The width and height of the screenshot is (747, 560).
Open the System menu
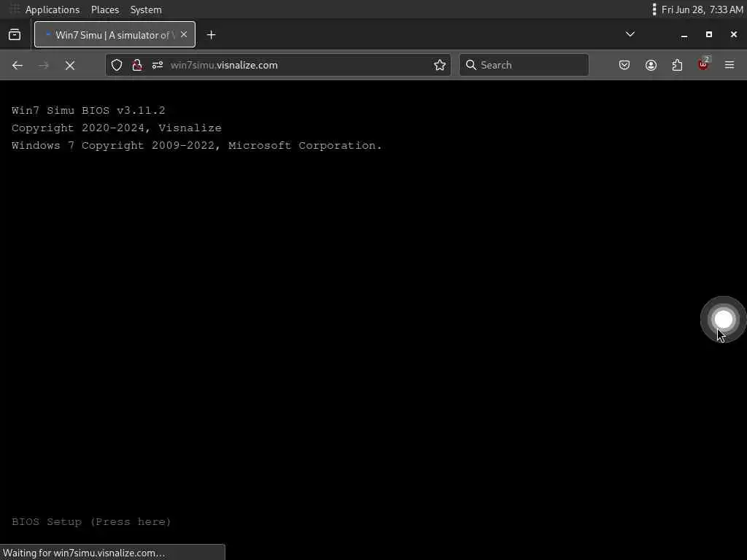pyautogui.click(x=146, y=9)
